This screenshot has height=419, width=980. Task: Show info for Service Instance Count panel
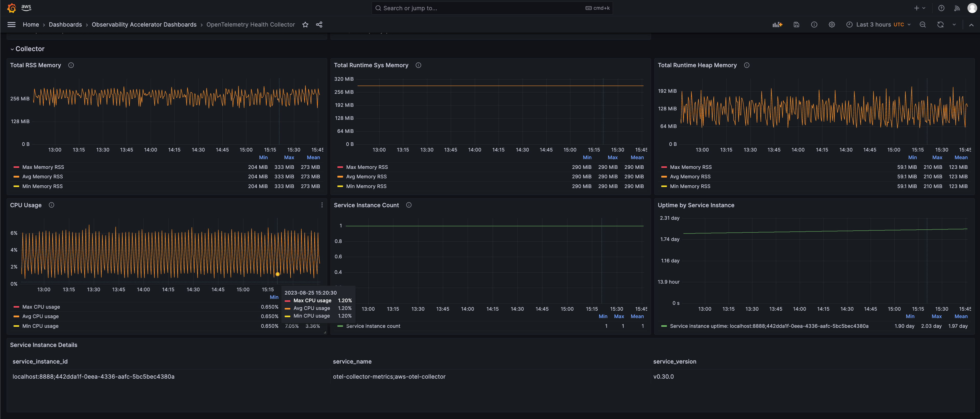(409, 205)
